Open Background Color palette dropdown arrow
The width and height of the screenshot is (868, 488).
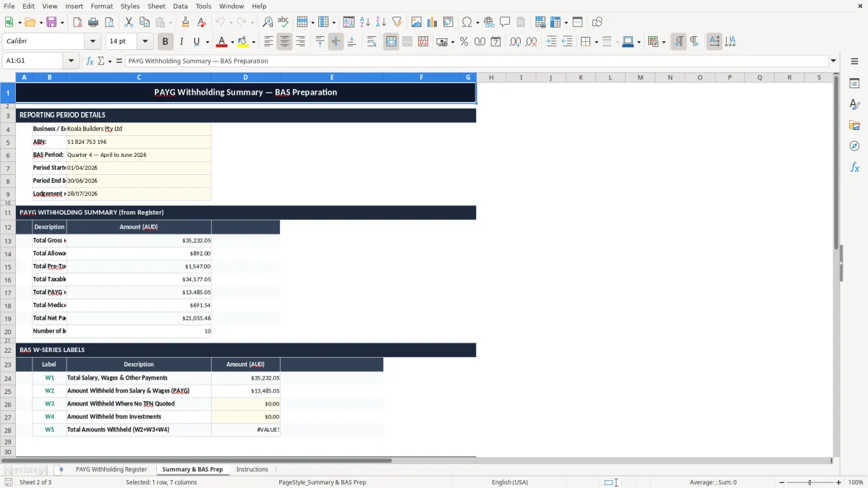click(x=253, y=42)
